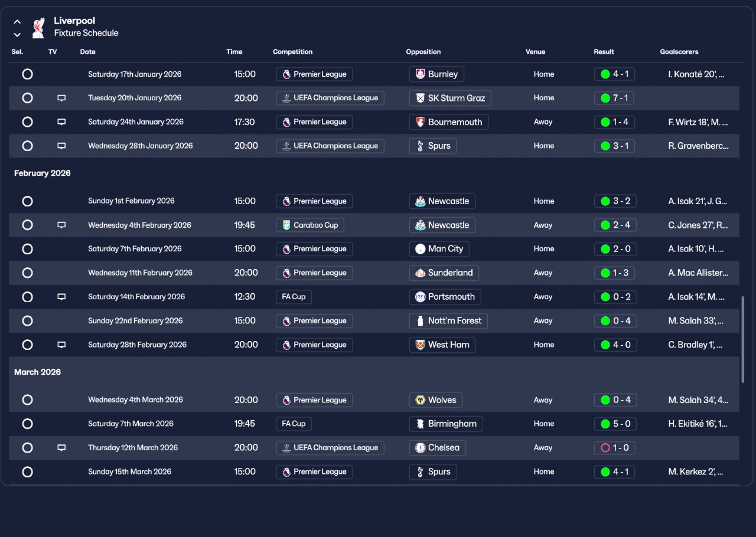The image size is (756, 537).
Task: Click the Carabao Cup competition logo
Action: point(286,225)
